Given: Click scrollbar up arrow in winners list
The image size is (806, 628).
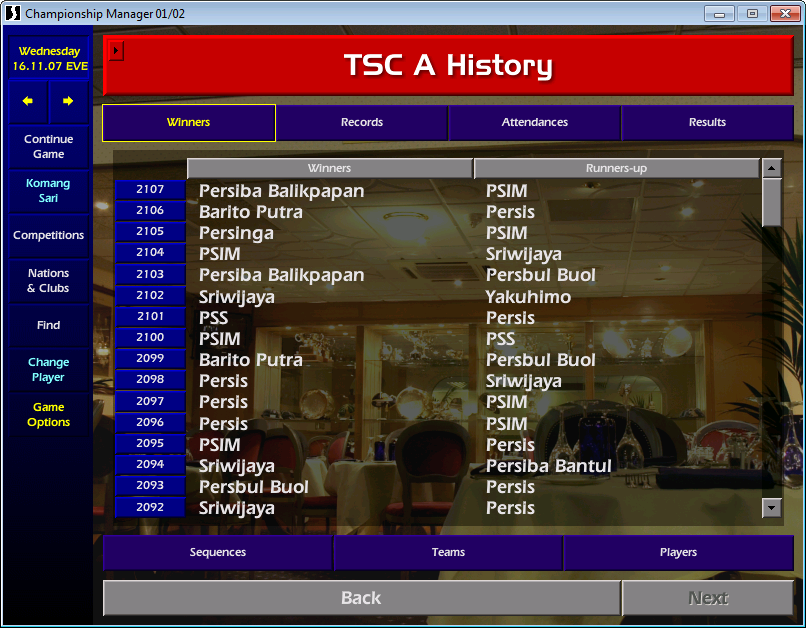Looking at the screenshot, I should click(772, 168).
